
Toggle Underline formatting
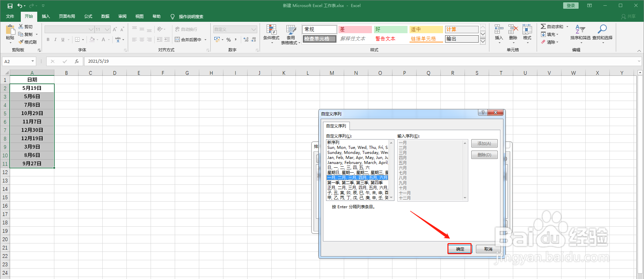63,40
